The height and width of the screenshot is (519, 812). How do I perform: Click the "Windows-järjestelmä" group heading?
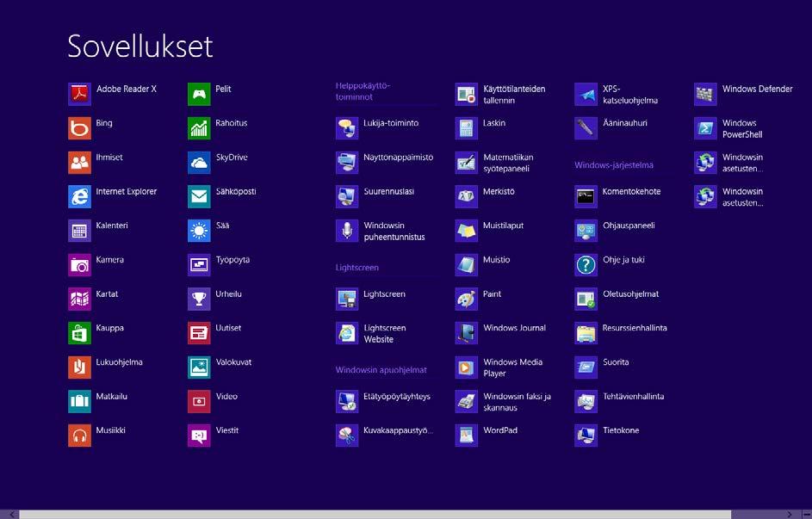(614, 165)
